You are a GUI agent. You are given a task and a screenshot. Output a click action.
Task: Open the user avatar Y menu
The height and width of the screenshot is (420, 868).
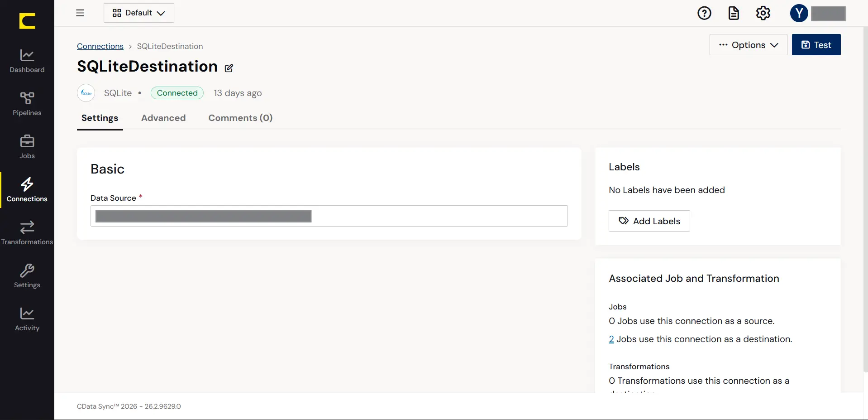(x=799, y=13)
